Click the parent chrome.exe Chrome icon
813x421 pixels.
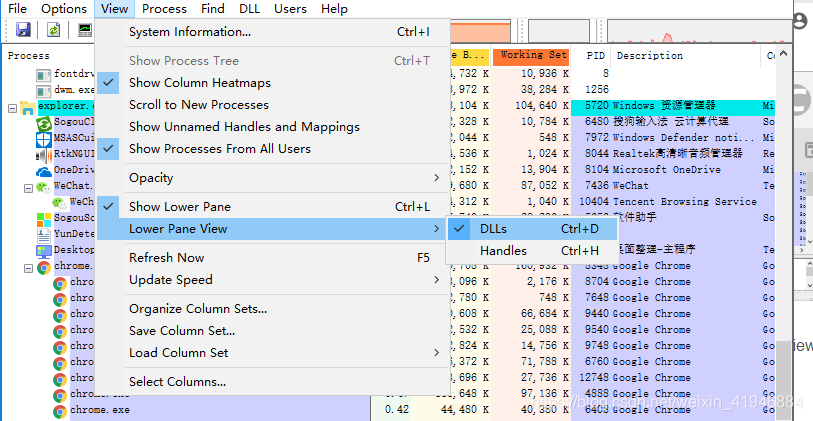44,268
